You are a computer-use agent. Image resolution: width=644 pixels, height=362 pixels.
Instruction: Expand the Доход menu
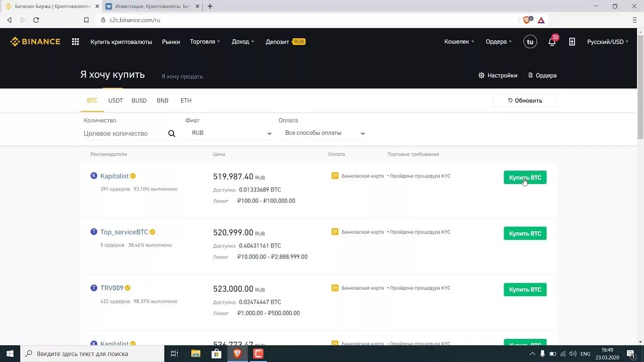coord(243,42)
